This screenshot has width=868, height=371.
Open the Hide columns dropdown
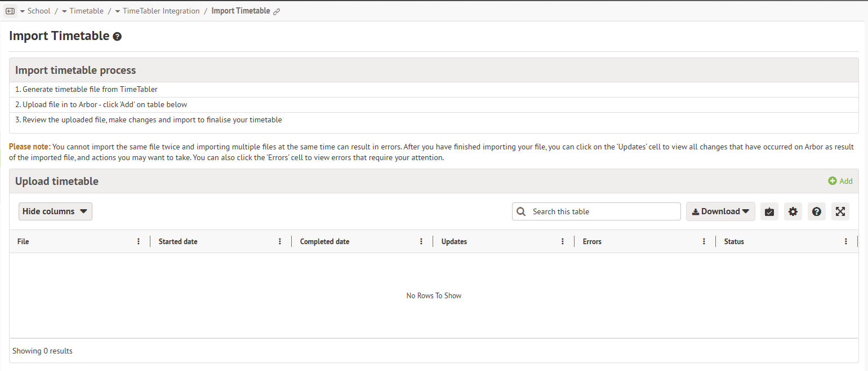55,211
